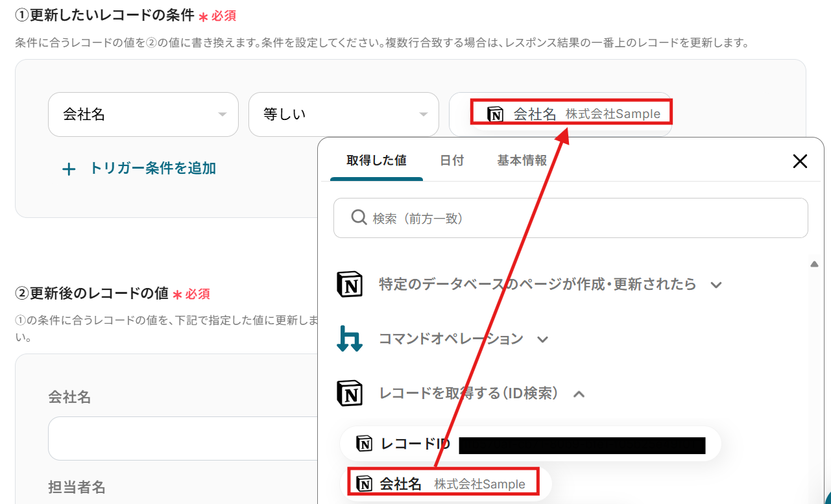Image resolution: width=831 pixels, height=504 pixels.
Task: Click the 特定のデータベースのページが作成・更新されたら section title
Action: tap(538, 284)
